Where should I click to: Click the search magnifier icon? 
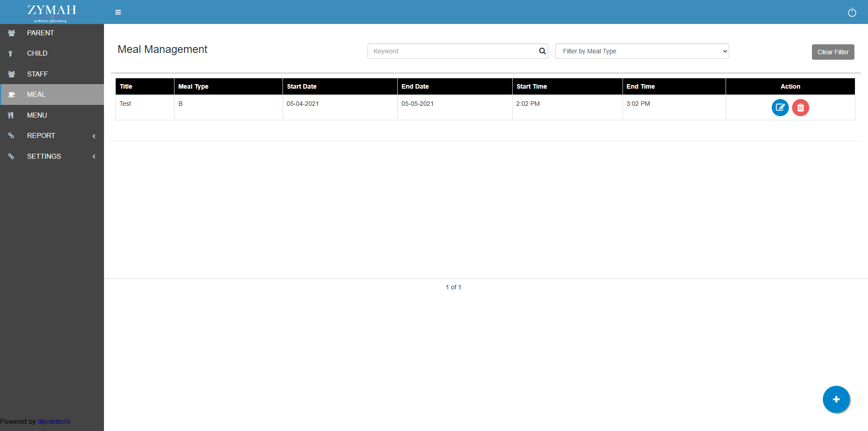pyautogui.click(x=542, y=51)
